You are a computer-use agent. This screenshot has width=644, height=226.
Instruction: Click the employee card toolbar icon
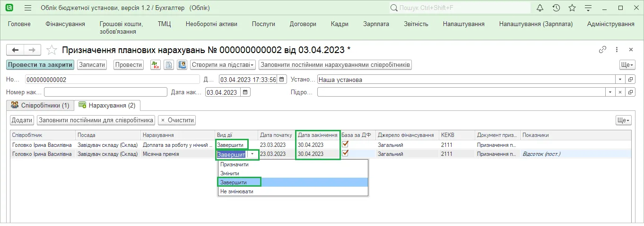coord(182,65)
